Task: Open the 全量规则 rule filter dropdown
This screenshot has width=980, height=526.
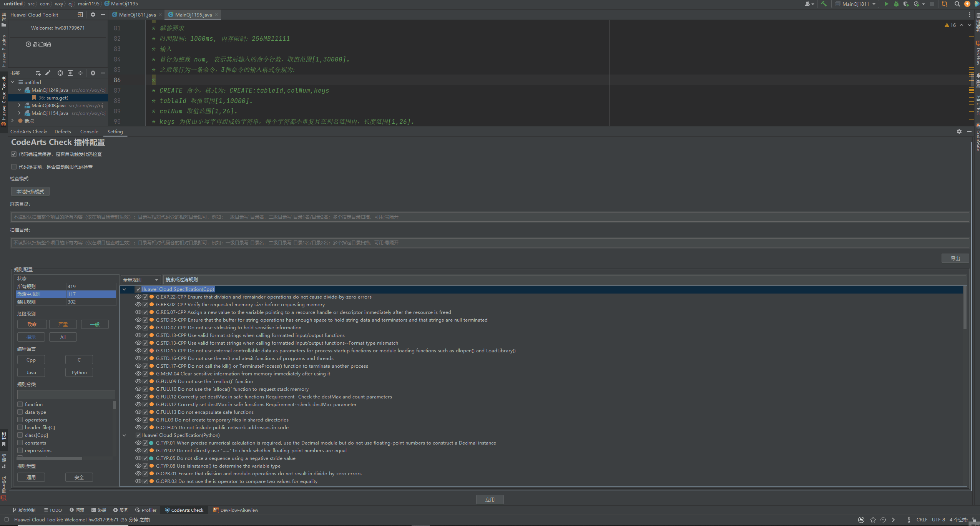Action: pyautogui.click(x=140, y=280)
